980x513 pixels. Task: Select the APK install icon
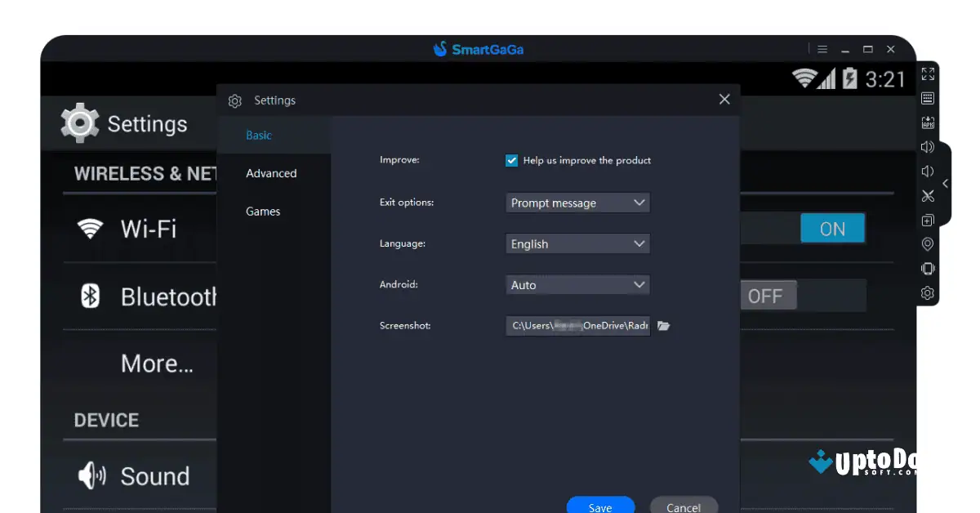(928, 123)
